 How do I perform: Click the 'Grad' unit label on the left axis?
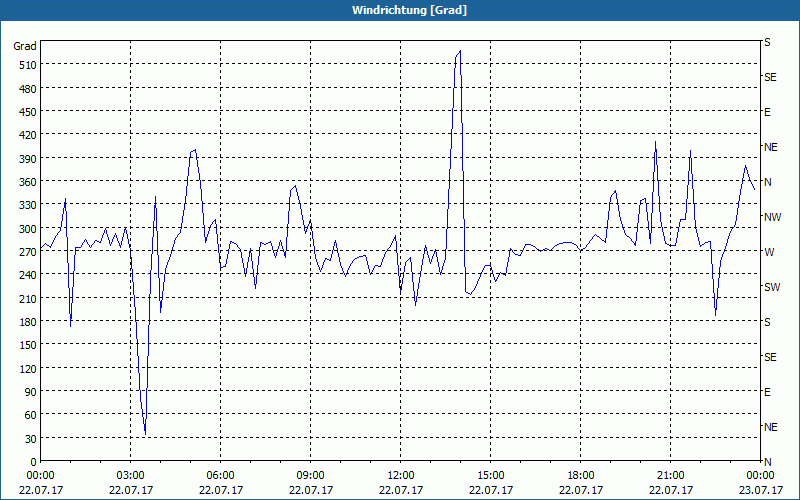click(x=25, y=46)
